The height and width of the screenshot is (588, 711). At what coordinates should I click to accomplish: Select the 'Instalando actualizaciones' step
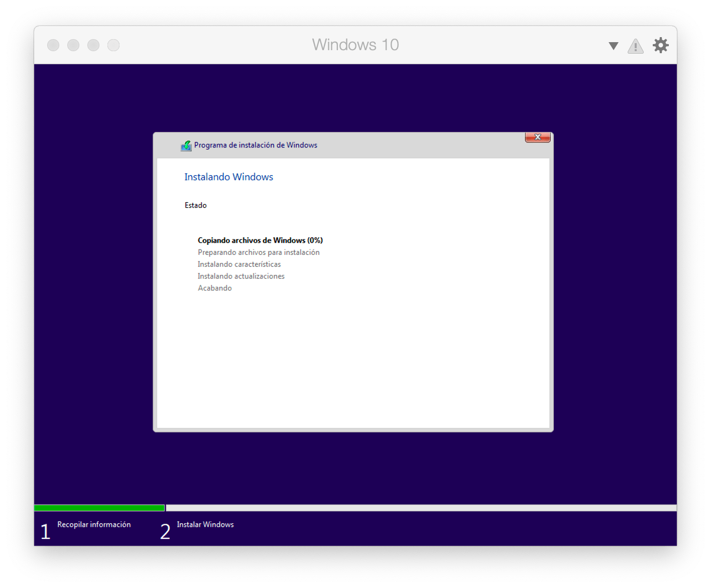(241, 276)
